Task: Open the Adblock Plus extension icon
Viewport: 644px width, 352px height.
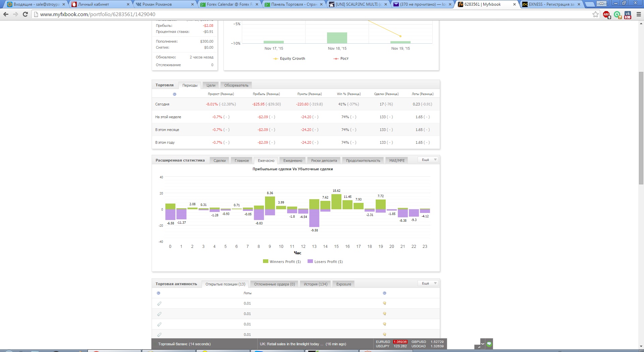Action: coord(606,14)
